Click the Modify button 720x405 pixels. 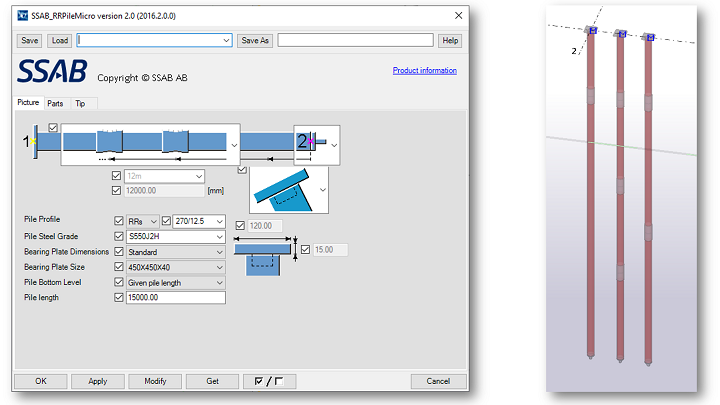click(x=155, y=381)
